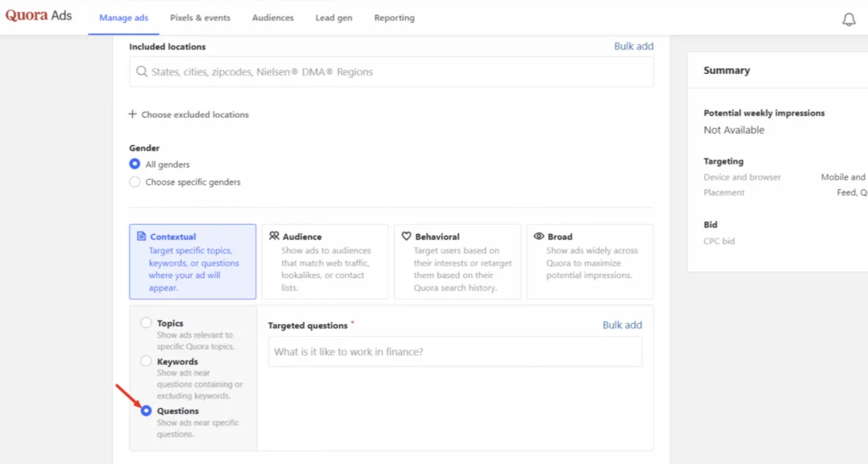Click the plus icon for excluded locations
The height and width of the screenshot is (464, 868).
point(132,115)
